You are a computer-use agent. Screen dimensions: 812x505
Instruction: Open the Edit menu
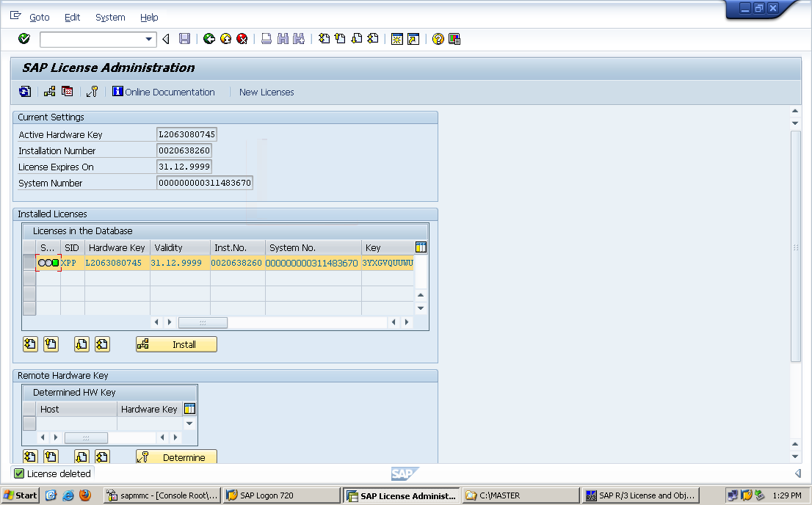(73, 17)
